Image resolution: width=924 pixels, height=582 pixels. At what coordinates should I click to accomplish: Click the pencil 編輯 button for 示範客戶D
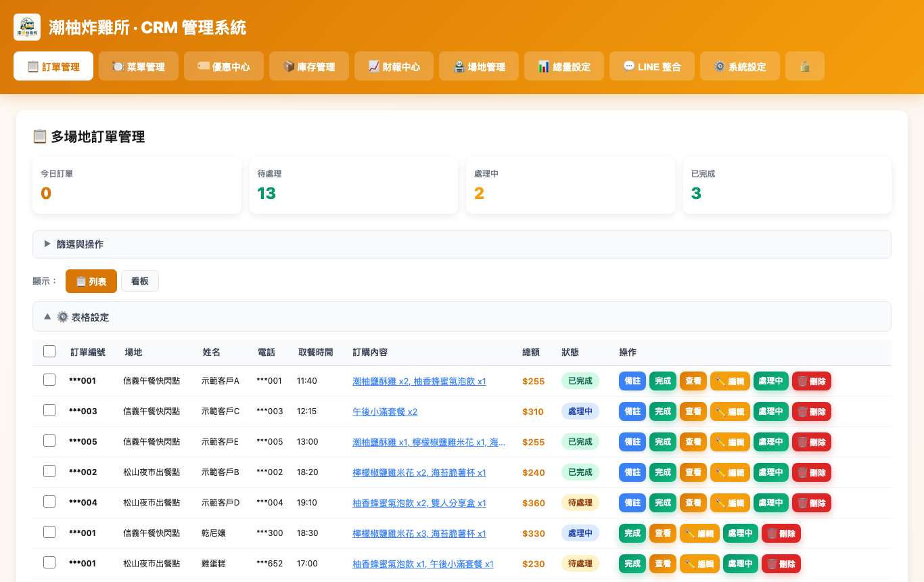730,503
